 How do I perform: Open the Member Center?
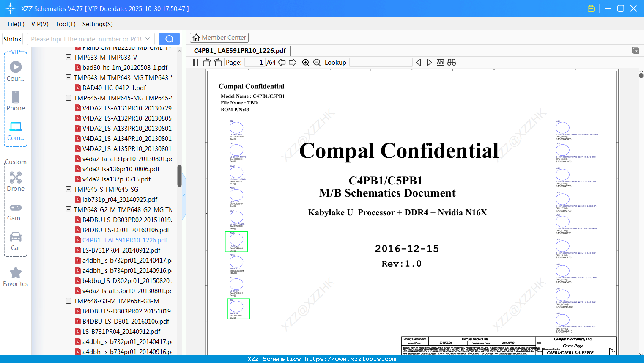(219, 38)
